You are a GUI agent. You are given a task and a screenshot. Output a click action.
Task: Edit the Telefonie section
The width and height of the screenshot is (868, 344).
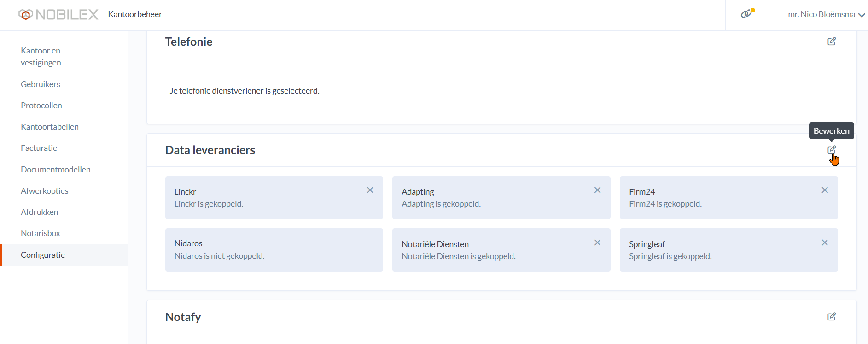832,42
